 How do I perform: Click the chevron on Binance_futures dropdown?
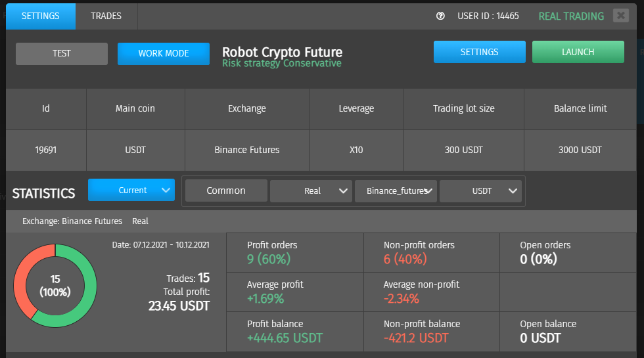(x=428, y=191)
